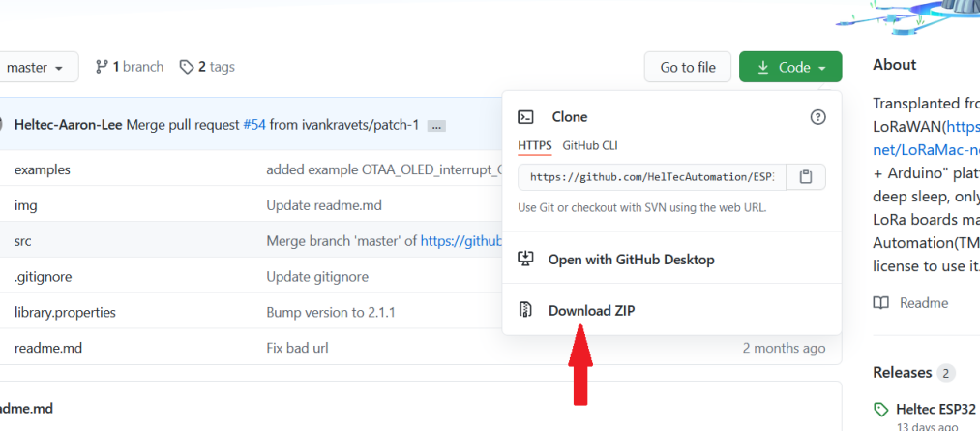The width and height of the screenshot is (980, 431).
Task: Open pull request #54 link
Action: coord(254,125)
